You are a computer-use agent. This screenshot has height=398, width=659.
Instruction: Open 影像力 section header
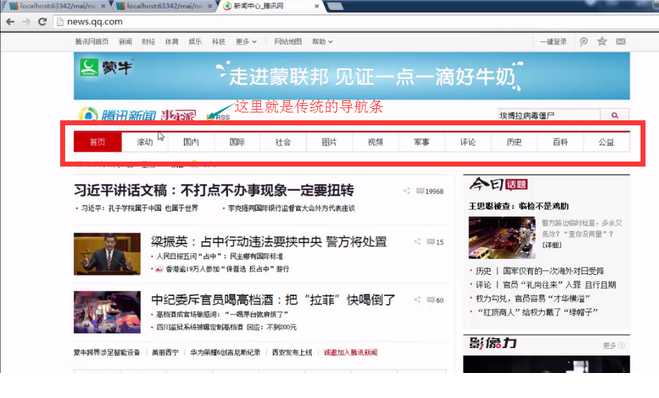[493, 343]
